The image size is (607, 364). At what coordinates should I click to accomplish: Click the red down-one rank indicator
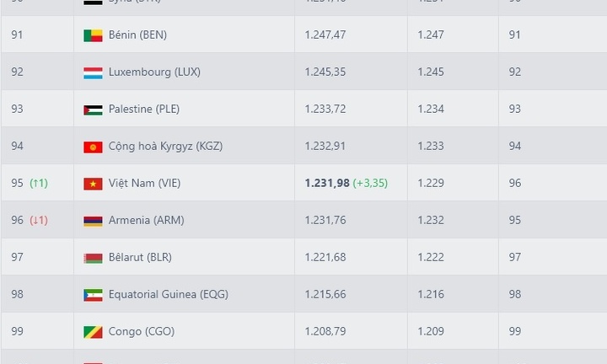tap(39, 220)
